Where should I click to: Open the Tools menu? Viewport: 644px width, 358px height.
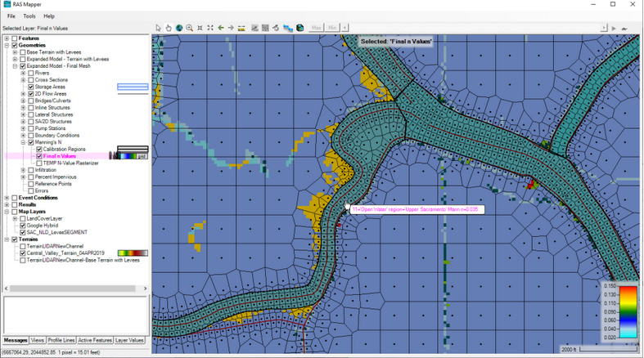tap(29, 16)
